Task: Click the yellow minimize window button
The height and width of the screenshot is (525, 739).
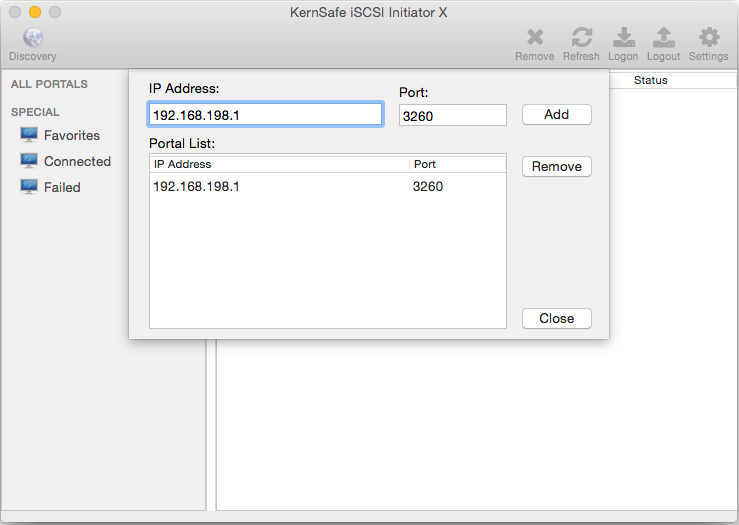Action: tap(35, 12)
